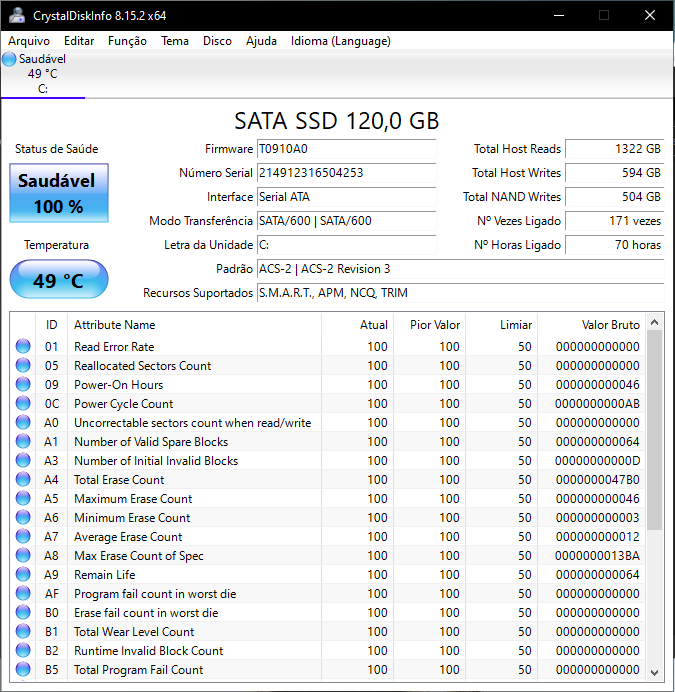This screenshot has width=675, height=692.
Task: Open the Editar menu
Action: pyautogui.click(x=79, y=41)
